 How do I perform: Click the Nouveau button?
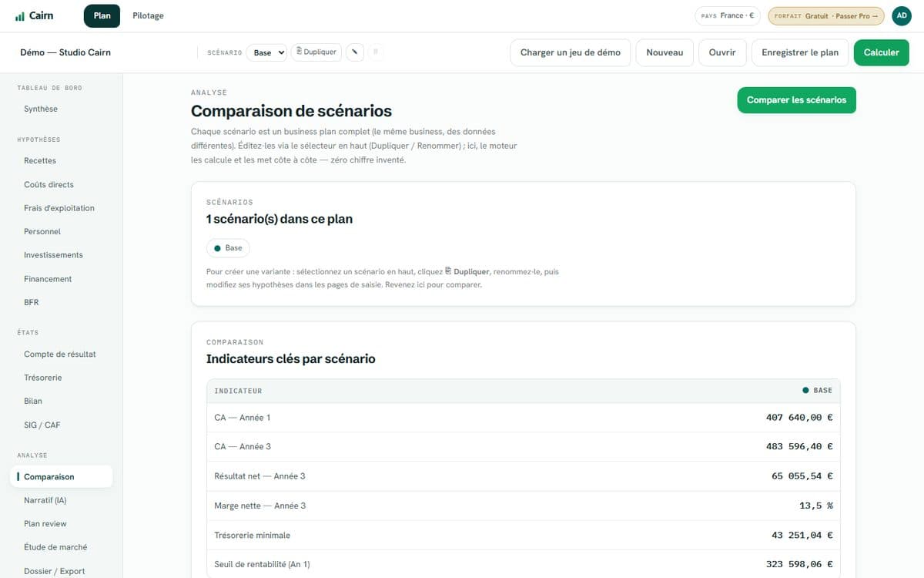point(665,52)
